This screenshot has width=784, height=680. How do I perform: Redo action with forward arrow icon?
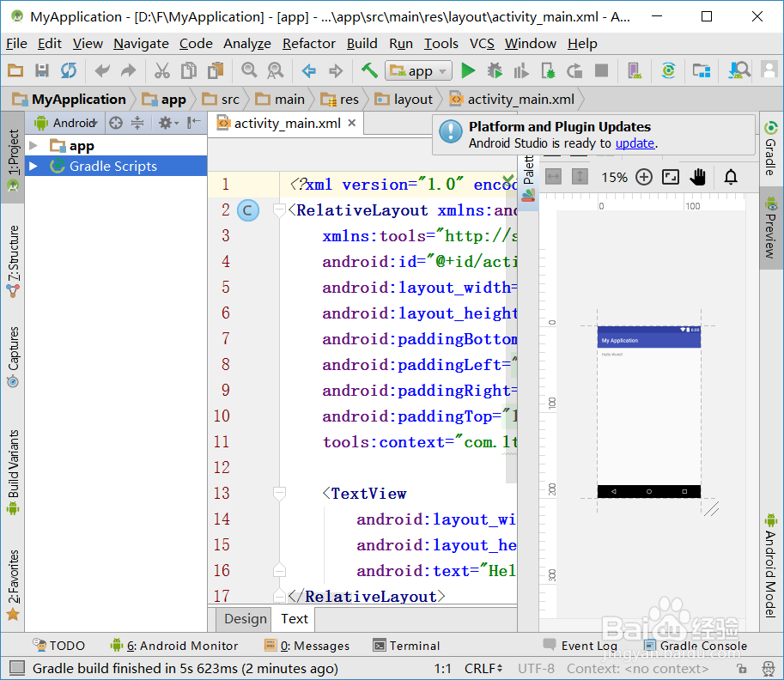point(129,70)
